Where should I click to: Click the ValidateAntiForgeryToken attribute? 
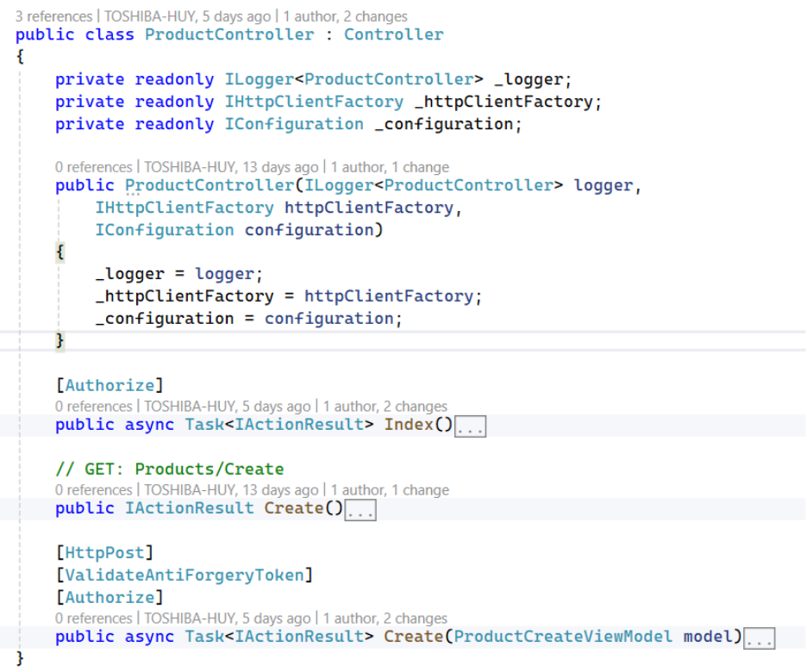click(x=184, y=575)
